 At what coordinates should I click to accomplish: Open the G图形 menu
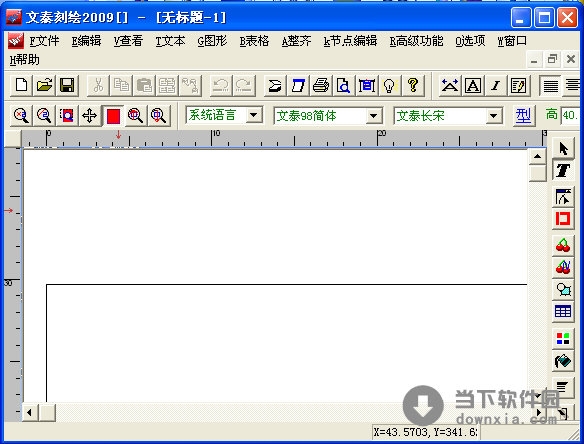212,41
